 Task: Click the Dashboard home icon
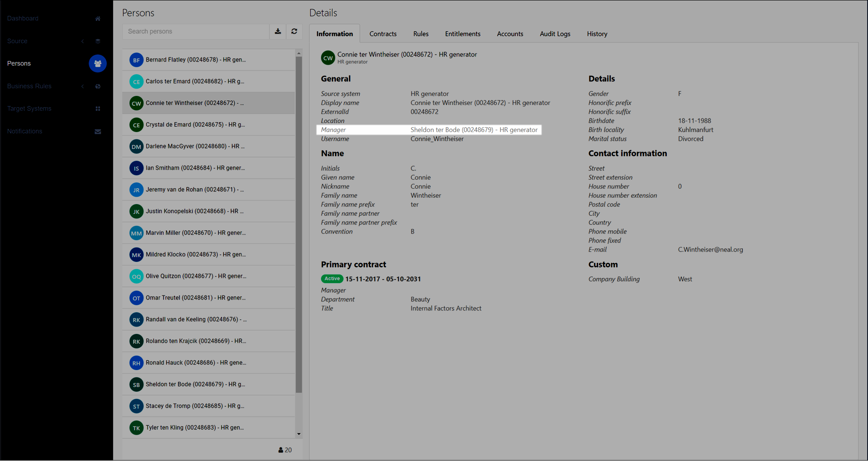pyautogui.click(x=98, y=19)
